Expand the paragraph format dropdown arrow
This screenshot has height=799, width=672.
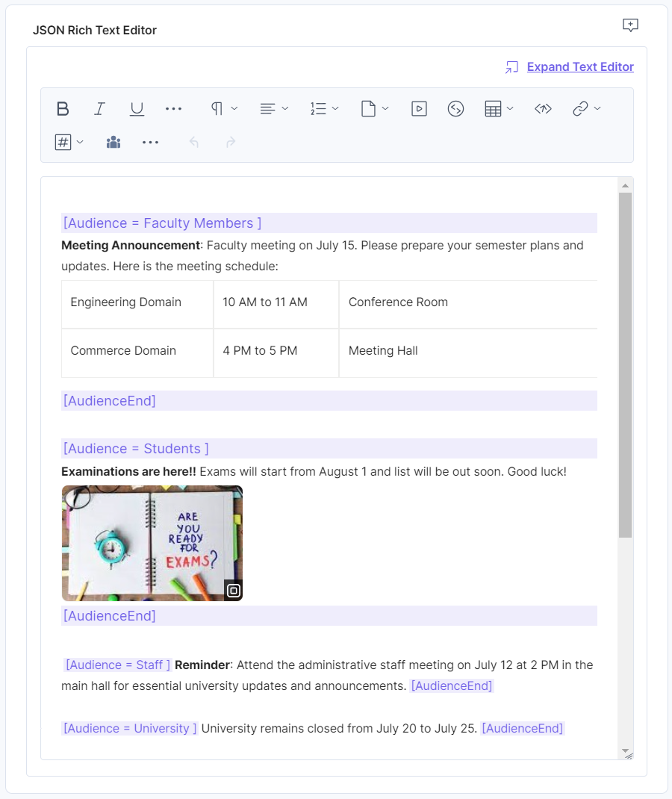tap(234, 109)
